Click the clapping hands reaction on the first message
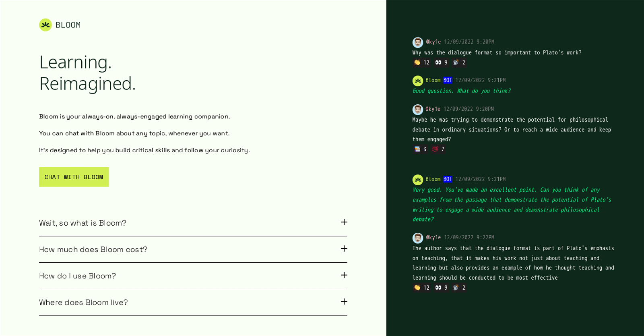The width and height of the screenshot is (644, 336). [x=421, y=62]
